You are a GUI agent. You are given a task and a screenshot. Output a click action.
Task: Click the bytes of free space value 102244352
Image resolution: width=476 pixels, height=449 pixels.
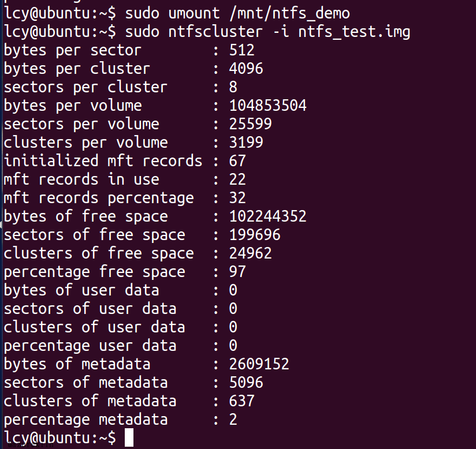click(268, 216)
